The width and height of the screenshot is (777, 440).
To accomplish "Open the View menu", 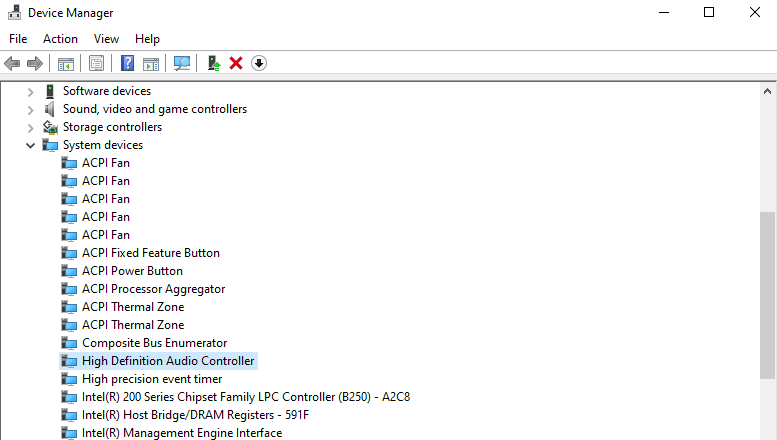I will coord(107,39).
